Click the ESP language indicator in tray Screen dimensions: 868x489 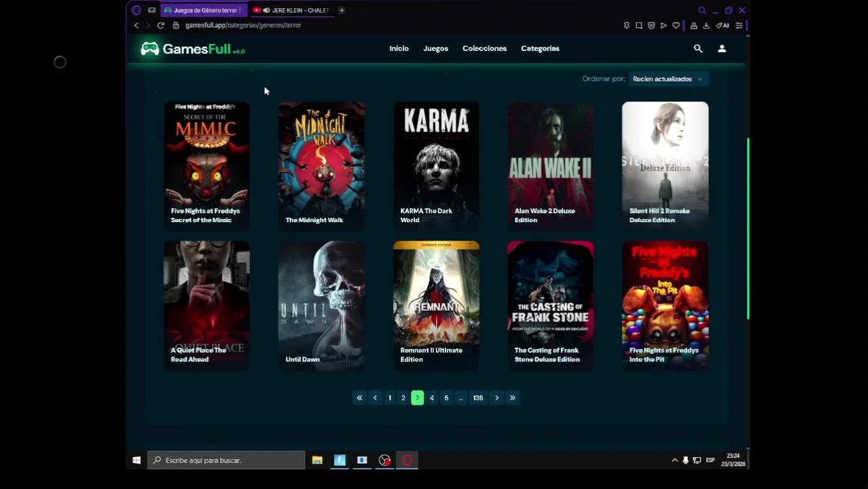click(710, 460)
